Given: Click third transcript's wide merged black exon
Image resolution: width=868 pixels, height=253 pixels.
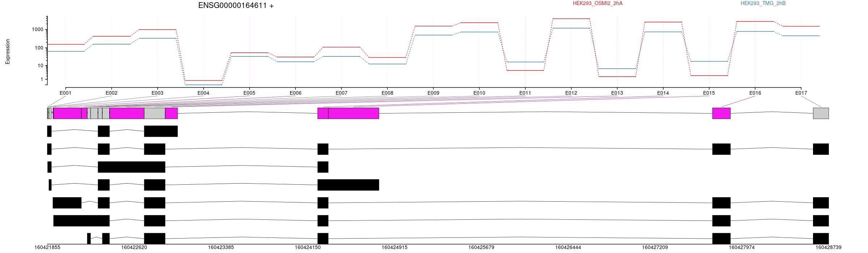Looking at the screenshot, I should point(132,167).
